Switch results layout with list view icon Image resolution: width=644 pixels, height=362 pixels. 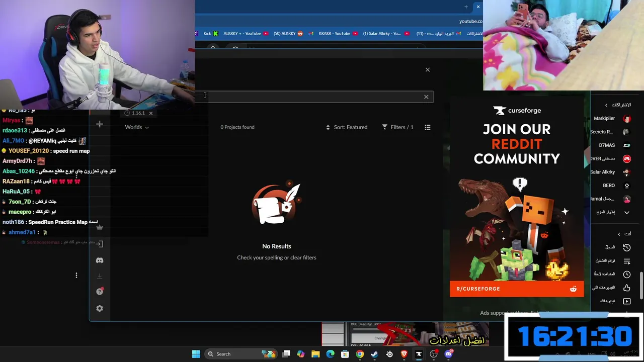(x=428, y=127)
